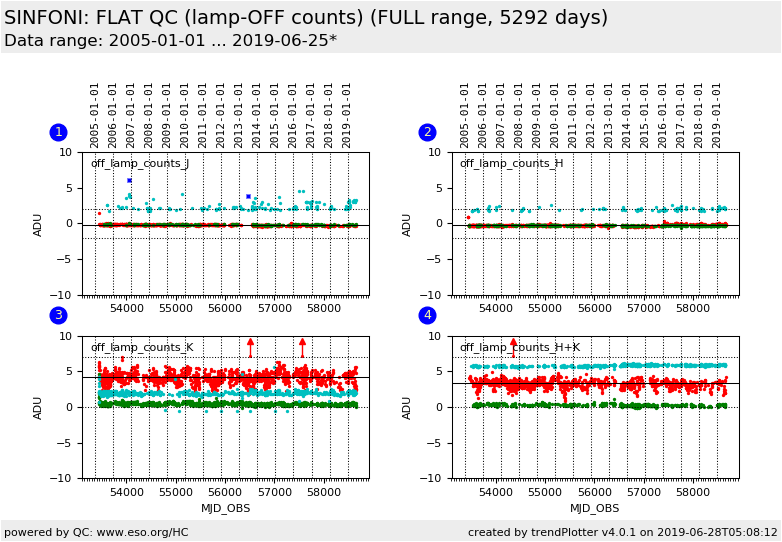This screenshot has height=542, width=782.
Task: Click the MJD_OBS axis label under K plot
Action: [x=226, y=508]
